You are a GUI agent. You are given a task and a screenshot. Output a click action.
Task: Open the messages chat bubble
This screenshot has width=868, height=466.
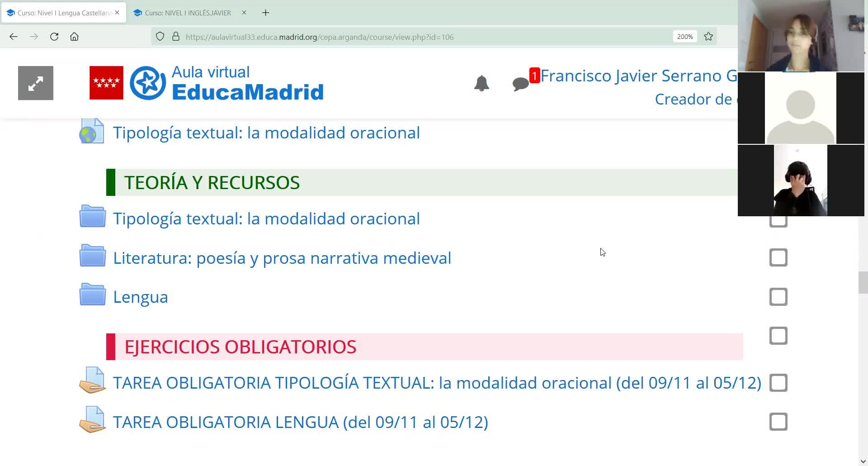pos(521,84)
